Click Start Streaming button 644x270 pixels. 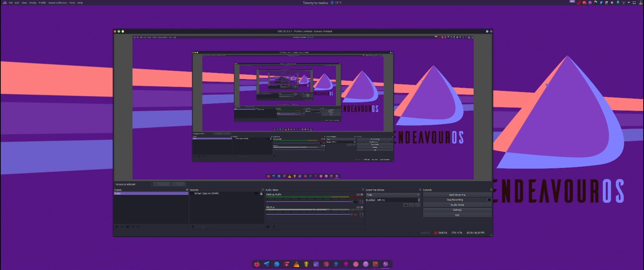(457, 195)
